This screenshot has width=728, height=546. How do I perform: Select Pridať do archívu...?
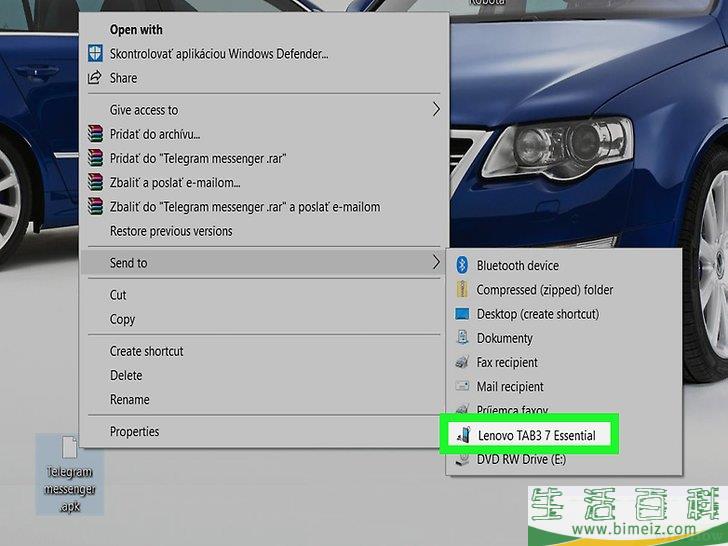(x=264, y=134)
